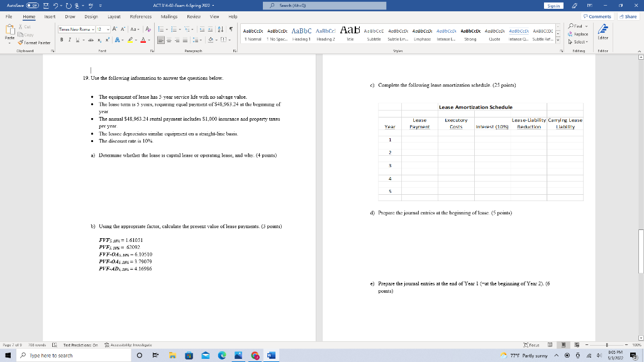Viewport: 644px width, 362px height.
Task: Increase font size with the grow font icon
Action: pos(115,29)
